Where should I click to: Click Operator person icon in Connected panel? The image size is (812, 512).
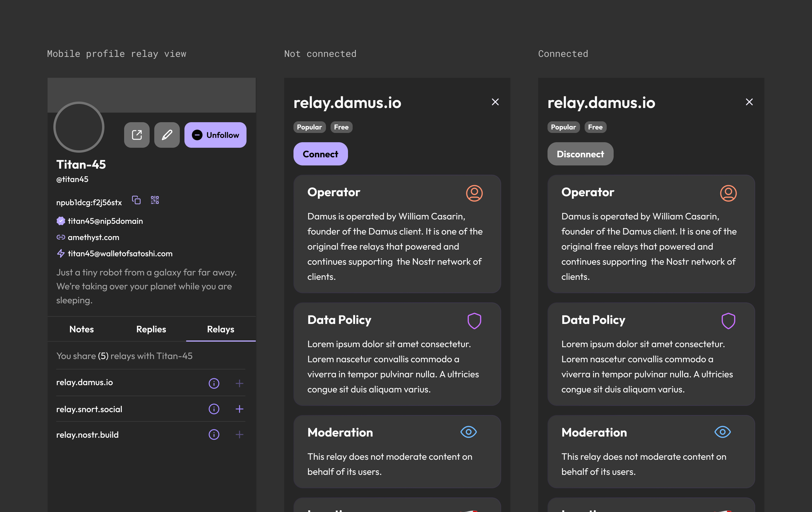(728, 193)
